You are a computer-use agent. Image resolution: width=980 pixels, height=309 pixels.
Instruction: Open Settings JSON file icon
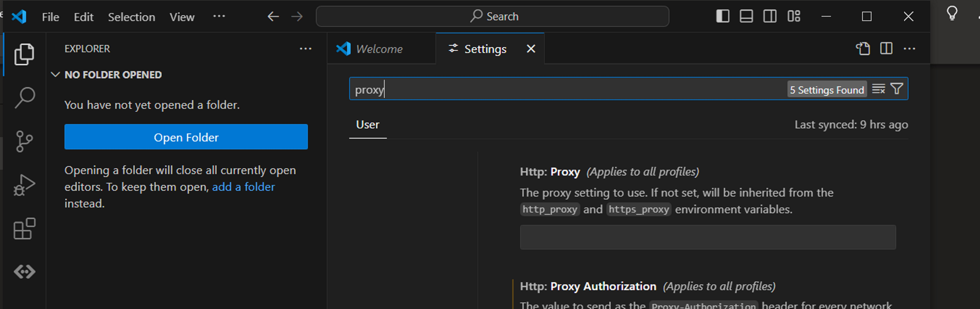coord(863,49)
